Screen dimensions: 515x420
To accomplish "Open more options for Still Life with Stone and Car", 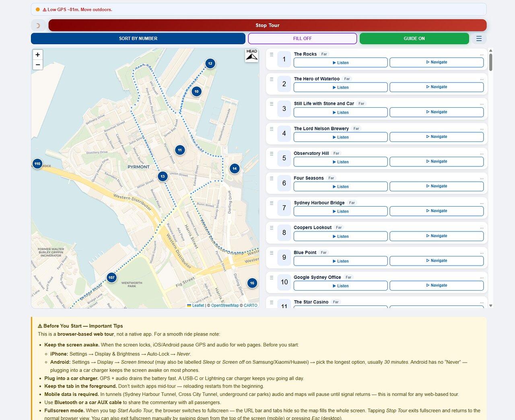I will tap(482, 104).
